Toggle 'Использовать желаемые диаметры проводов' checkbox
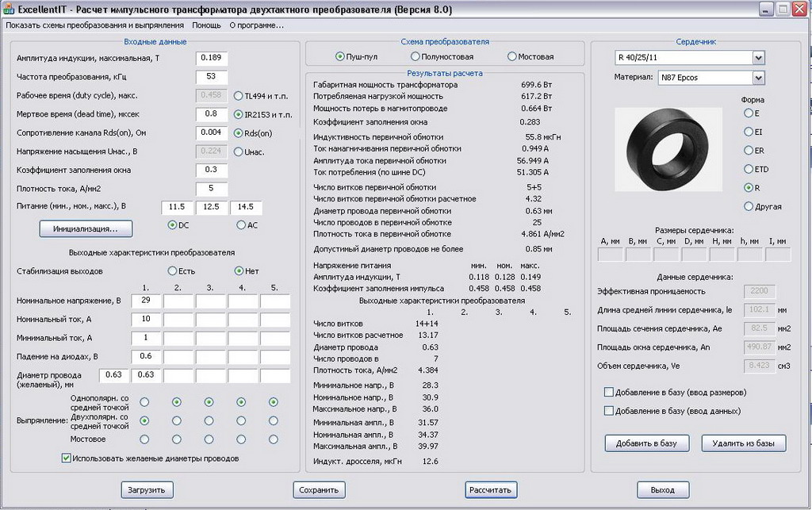812x510 pixels. tap(67, 458)
